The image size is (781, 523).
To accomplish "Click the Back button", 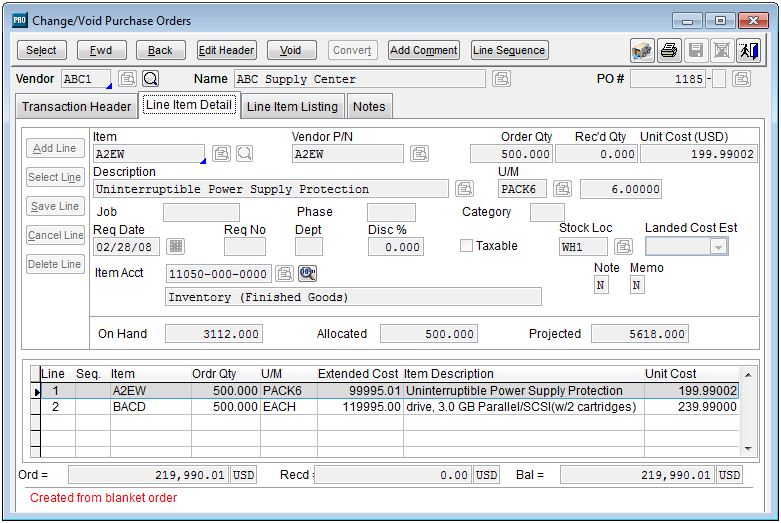I will (x=160, y=50).
